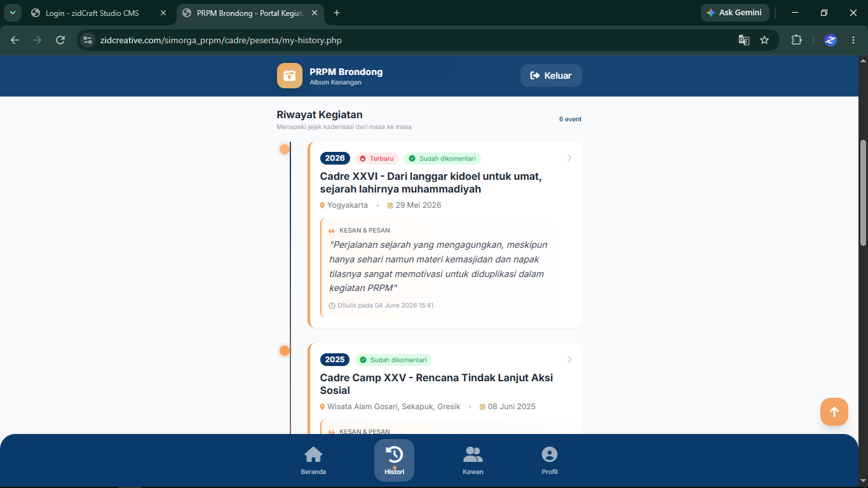Reload the page
The width and height of the screenshot is (868, 488).
[60, 40]
